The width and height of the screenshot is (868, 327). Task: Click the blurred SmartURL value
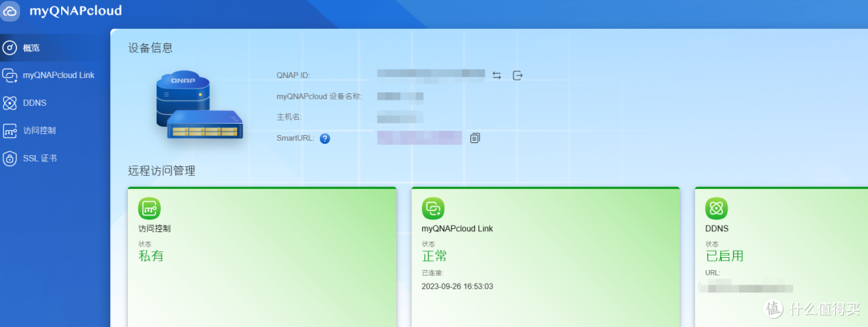pos(420,137)
